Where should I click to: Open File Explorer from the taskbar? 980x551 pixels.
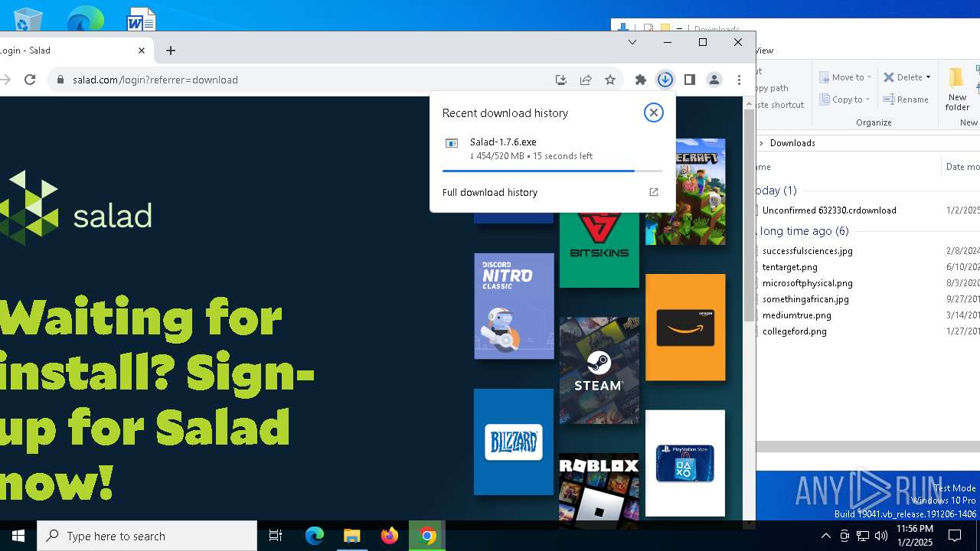(352, 536)
